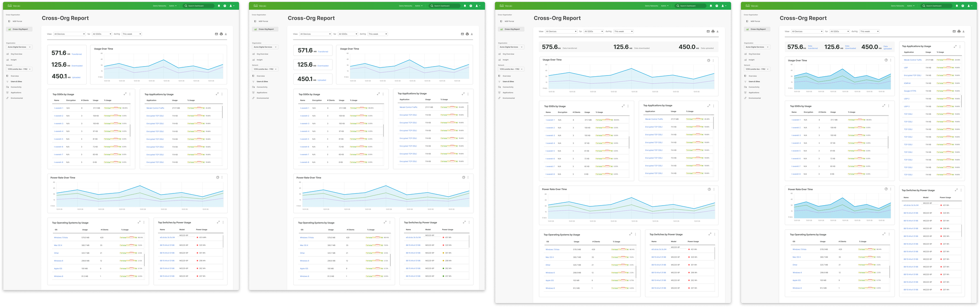This screenshot has height=307, width=980.
Task: Expand the Top SSIDs by Usage card in the third mockup
Action: pyautogui.click(x=623, y=106)
